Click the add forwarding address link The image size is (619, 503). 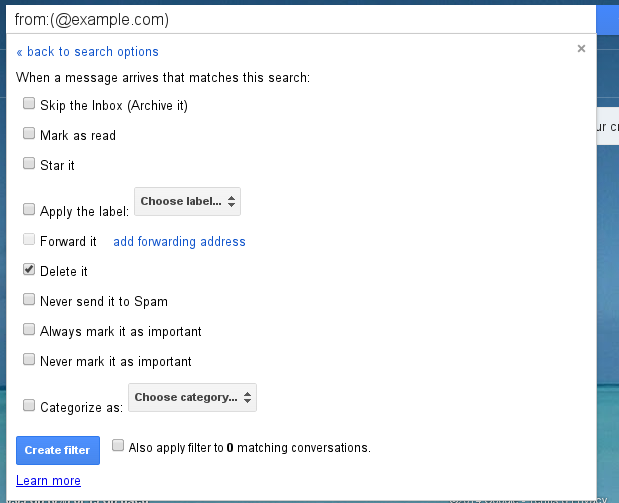(179, 241)
